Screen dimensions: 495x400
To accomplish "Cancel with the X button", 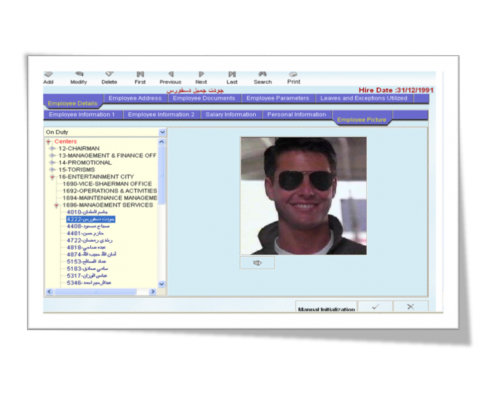I will pyautogui.click(x=411, y=307).
